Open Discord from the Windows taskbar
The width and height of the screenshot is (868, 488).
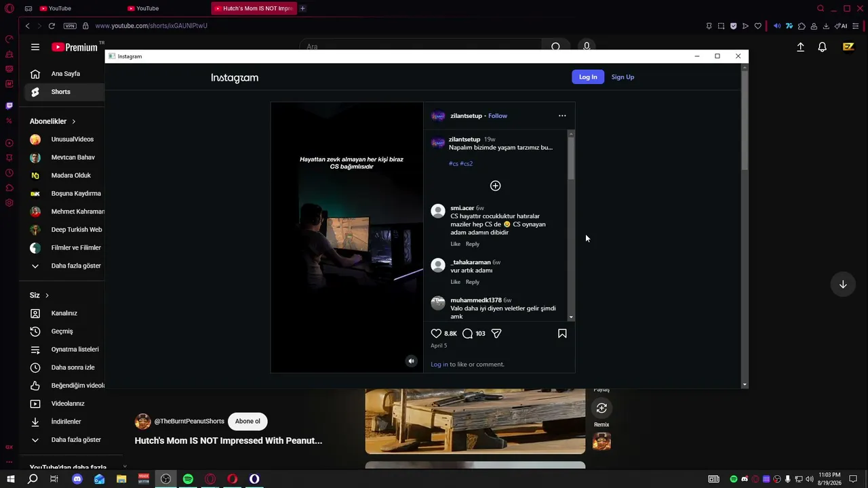point(77,479)
